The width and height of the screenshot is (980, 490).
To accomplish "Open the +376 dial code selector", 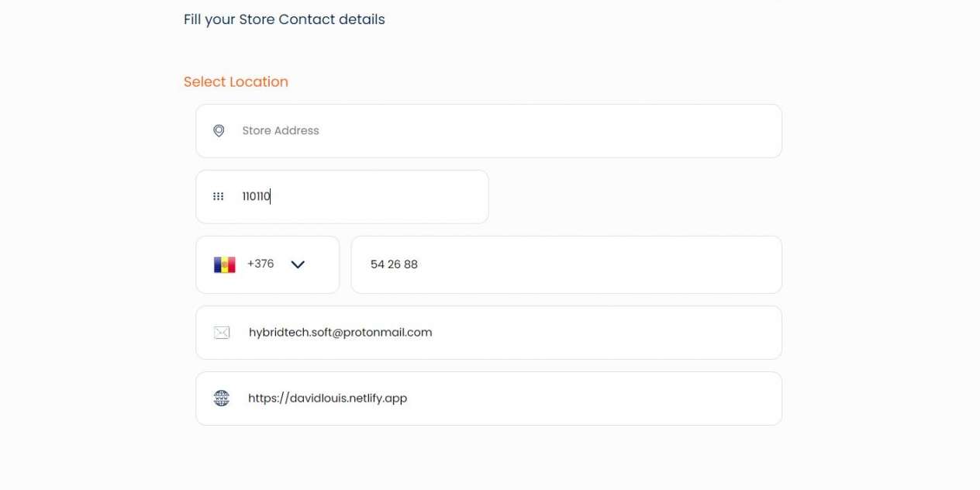I will 261,264.
